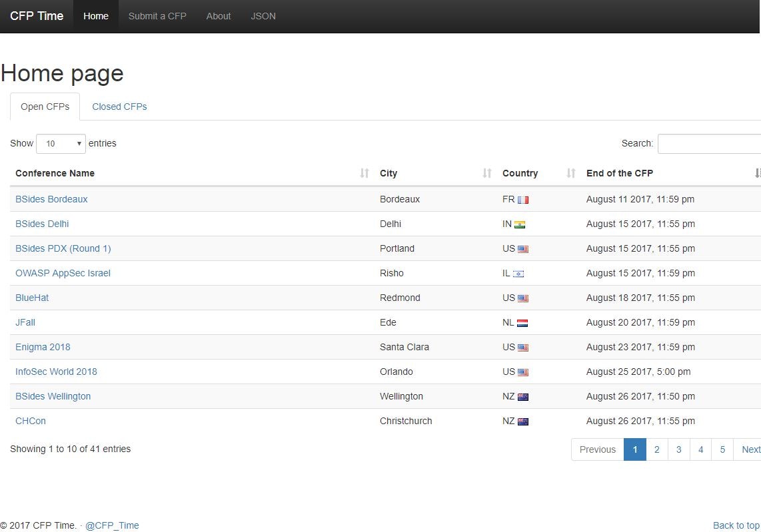Click US flag in Orlando row

(x=522, y=372)
